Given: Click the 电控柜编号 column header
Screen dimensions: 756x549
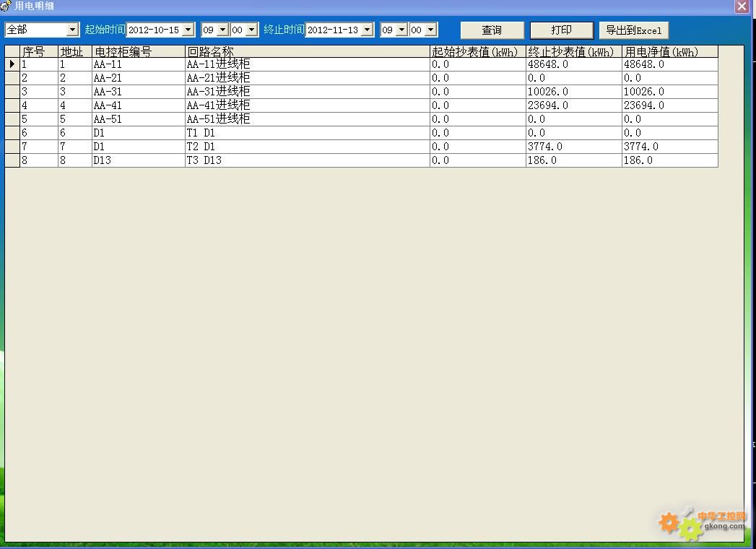Looking at the screenshot, I should [138, 52].
